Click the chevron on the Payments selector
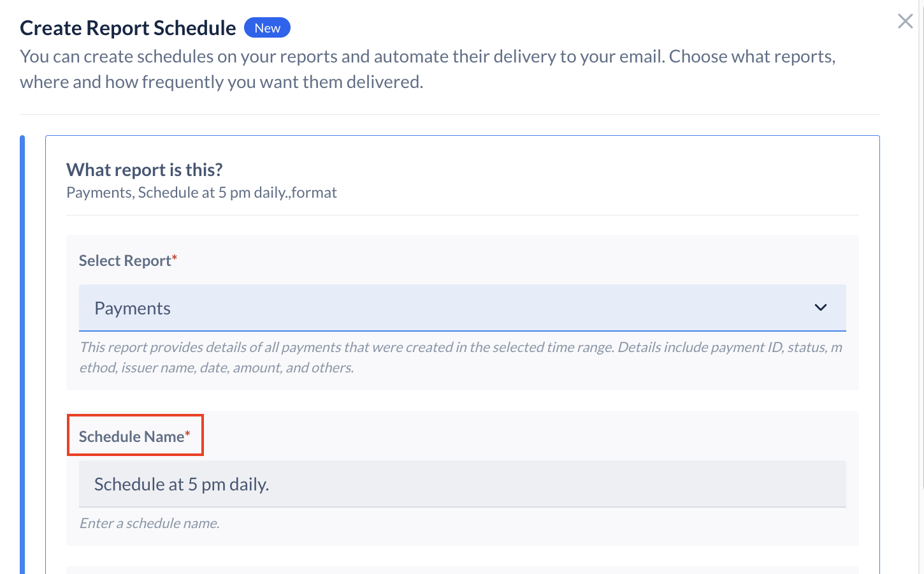Image resolution: width=924 pixels, height=574 pixels. [x=821, y=308]
